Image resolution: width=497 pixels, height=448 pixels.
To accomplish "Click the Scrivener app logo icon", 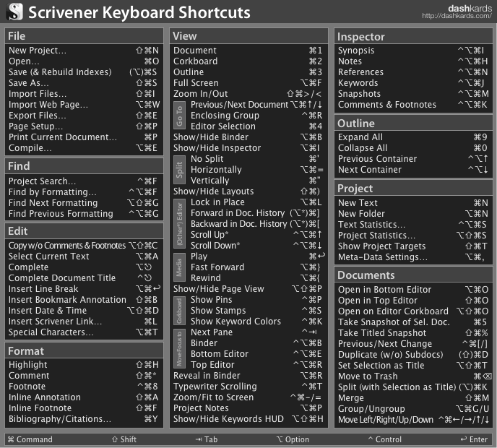I will [x=15, y=12].
